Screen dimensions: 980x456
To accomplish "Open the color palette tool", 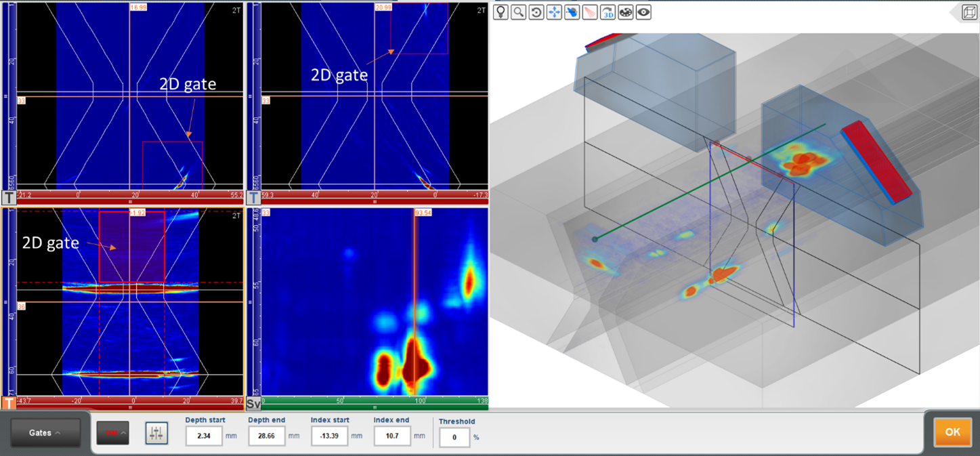I will click(624, 12).
